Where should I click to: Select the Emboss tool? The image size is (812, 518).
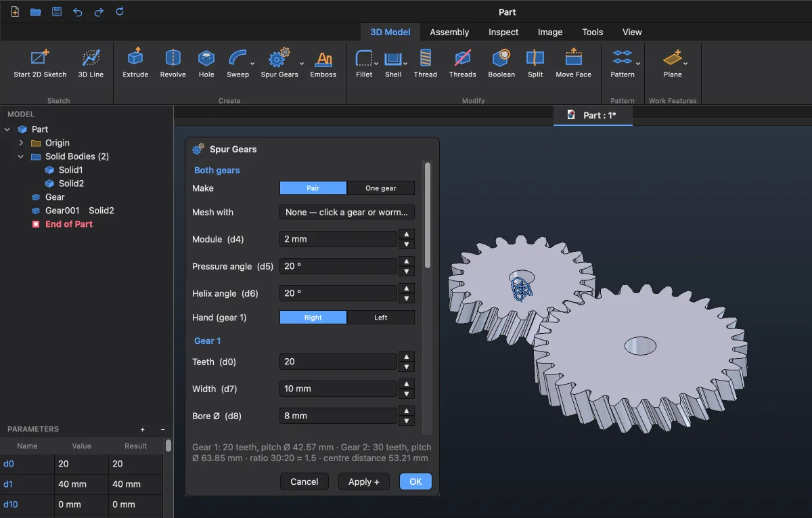(323, 64)
